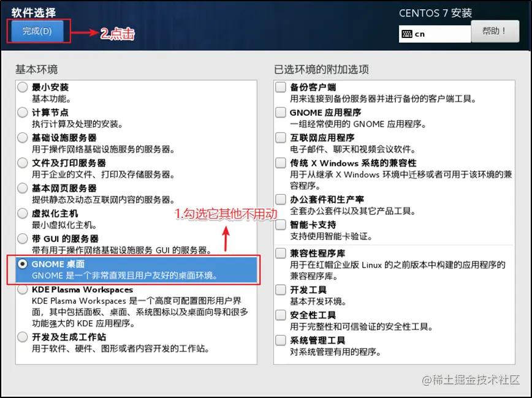Check the 安全性工具 checkbox
The width and height of the screenshot is (532, 398).
pos(281,315)
